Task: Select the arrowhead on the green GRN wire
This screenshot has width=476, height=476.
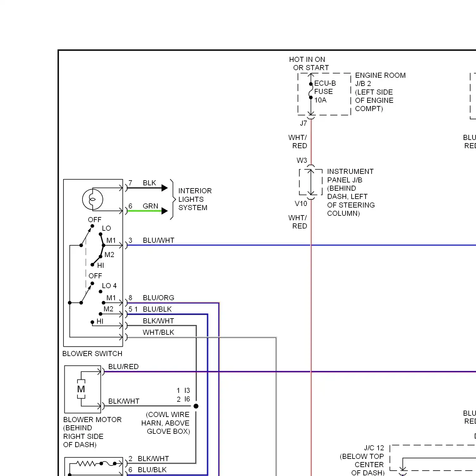Action: [x=164, y=211]
